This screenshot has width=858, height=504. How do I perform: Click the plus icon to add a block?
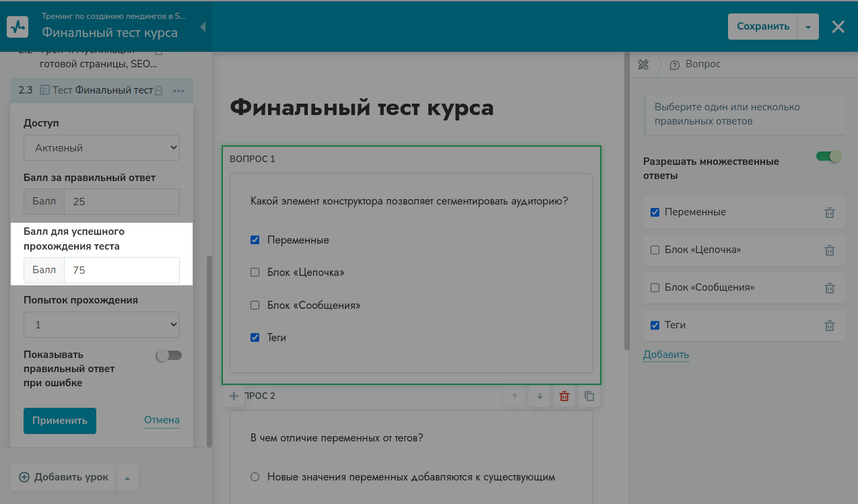[234, 396]
